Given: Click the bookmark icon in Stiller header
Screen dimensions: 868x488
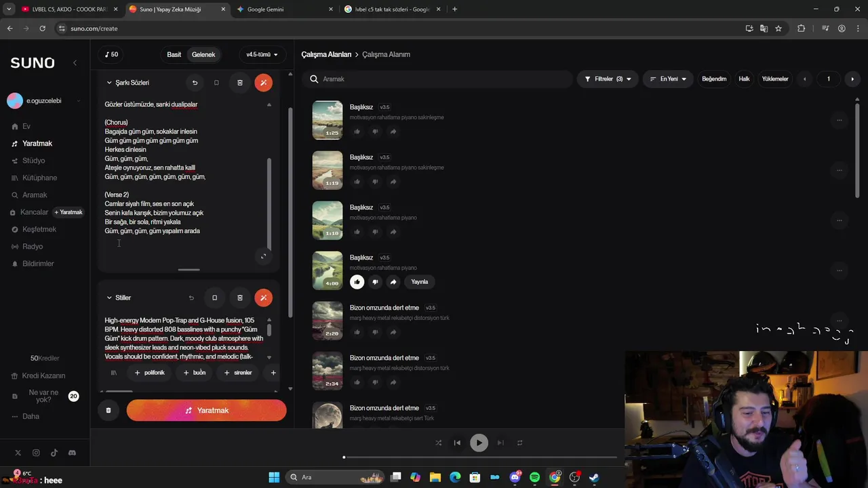Looking at the screenshot, I should [214, 298].
